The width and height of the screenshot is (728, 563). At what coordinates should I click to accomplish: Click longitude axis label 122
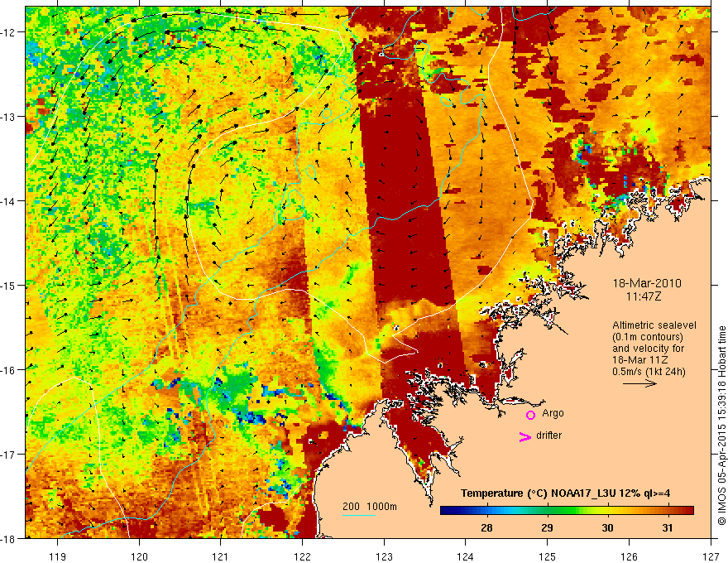click(302, 556)
